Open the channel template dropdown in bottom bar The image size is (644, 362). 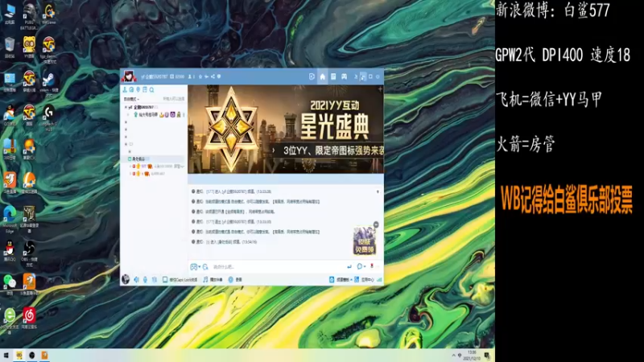point(341,280)
